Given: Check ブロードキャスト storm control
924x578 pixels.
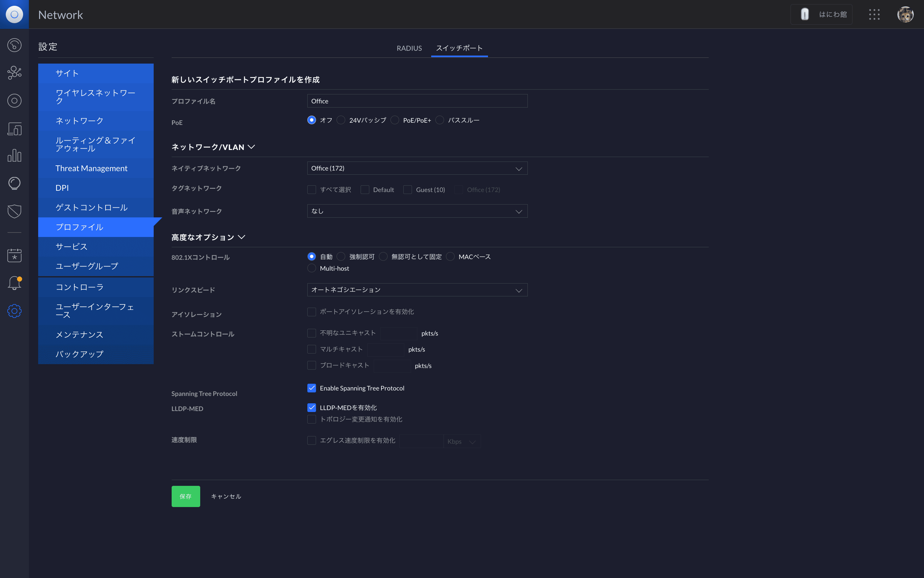Looking at the screenshot, I should pos(312,365).
